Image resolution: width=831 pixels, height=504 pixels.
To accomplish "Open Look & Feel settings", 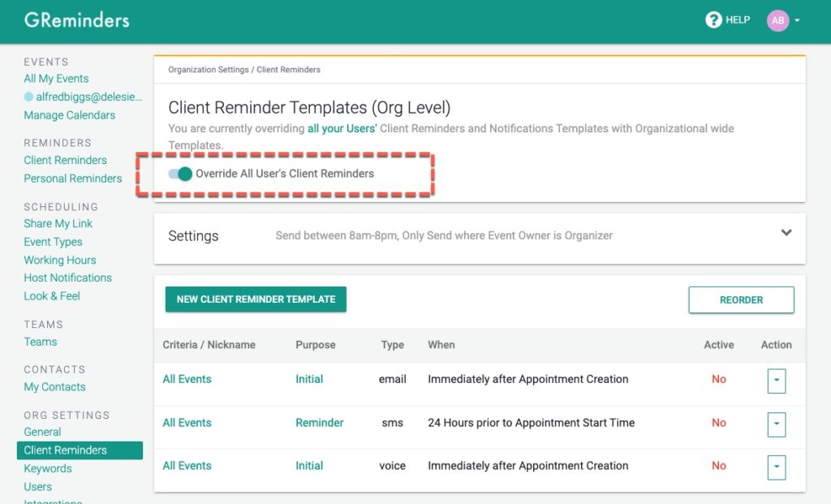I will [52, 296].
